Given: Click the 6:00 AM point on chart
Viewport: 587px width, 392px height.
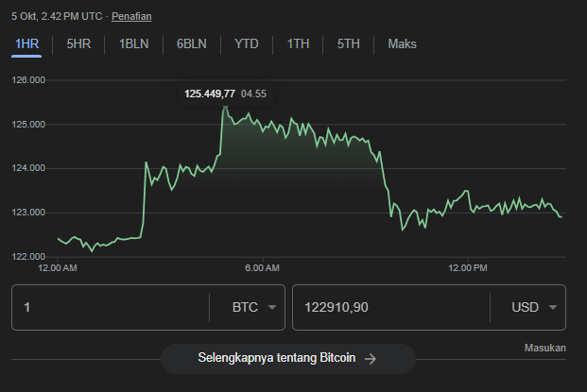Looking at the screenshot, I should coord(262,126).
